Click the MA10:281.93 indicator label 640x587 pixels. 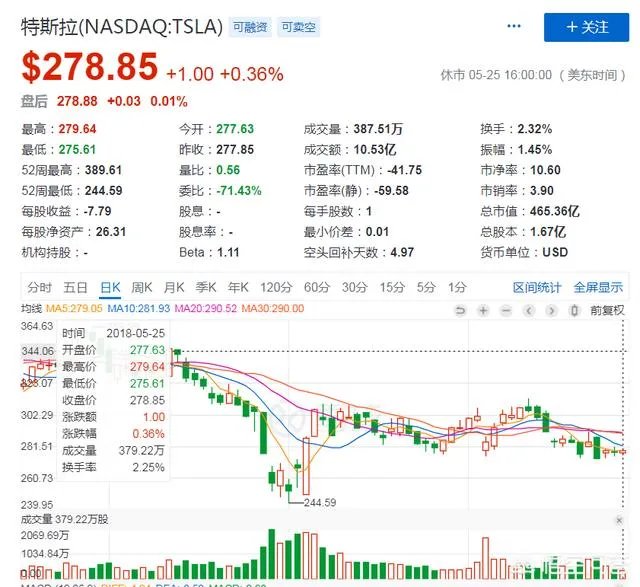tap(138, 309)
